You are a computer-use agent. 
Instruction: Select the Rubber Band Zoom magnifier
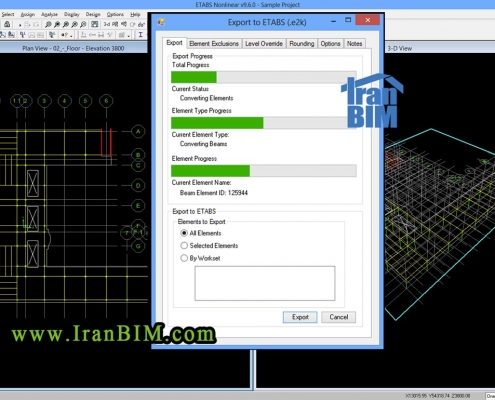[48, 24]
